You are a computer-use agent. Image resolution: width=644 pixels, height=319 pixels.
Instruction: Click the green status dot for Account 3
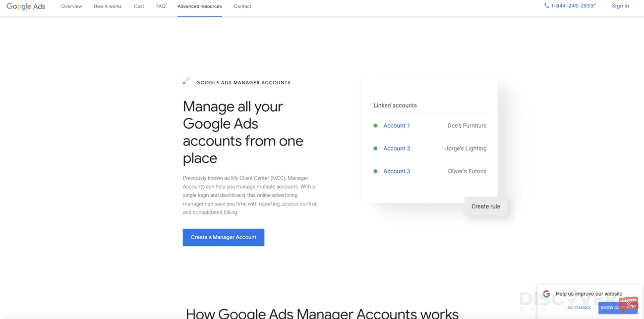click(x=375, y=171)
